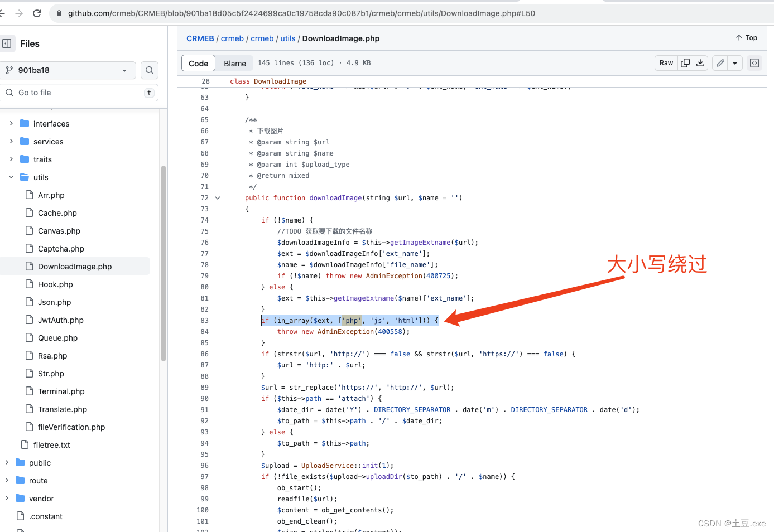Click line number 83
The image size is (774, 532).
[x=204, y=321]
